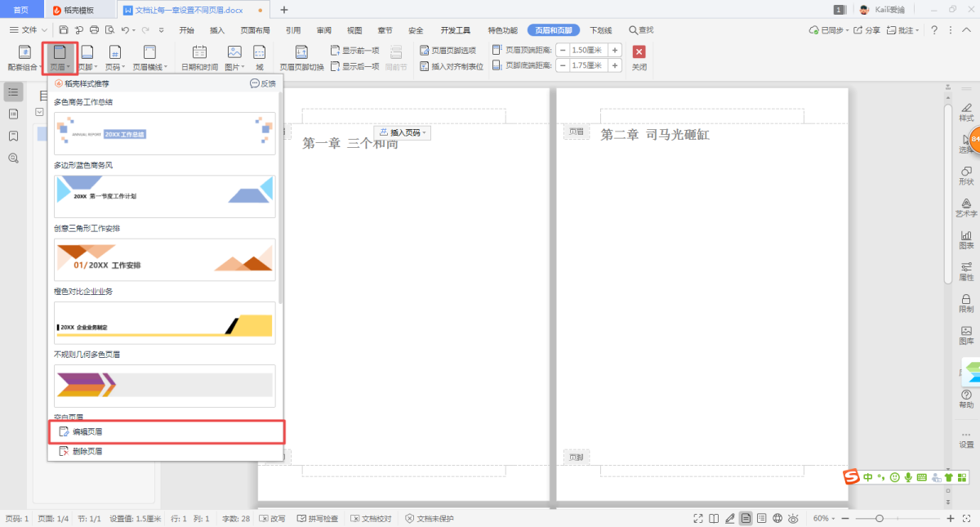Pick the 创意三角形工作安排 header template
980x527 pixels.
pos(164,259)
